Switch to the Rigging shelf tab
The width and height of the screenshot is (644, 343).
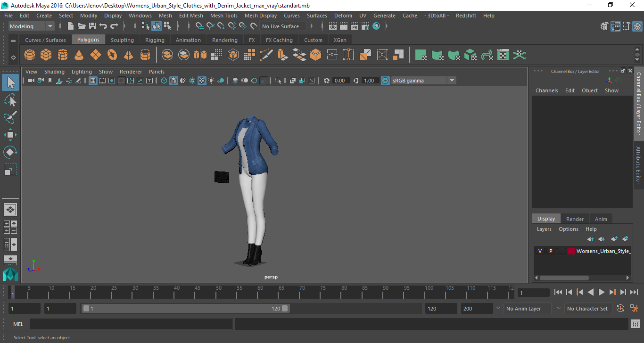coord(155,40)
